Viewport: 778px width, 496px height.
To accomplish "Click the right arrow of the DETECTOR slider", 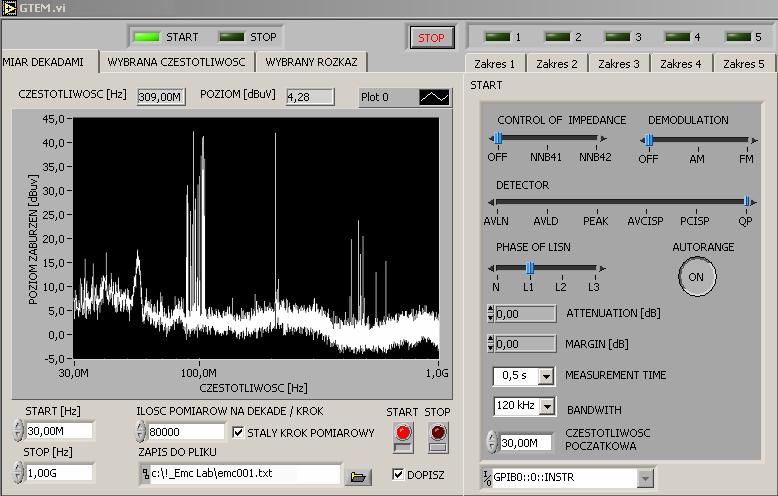I will [754, 202].
